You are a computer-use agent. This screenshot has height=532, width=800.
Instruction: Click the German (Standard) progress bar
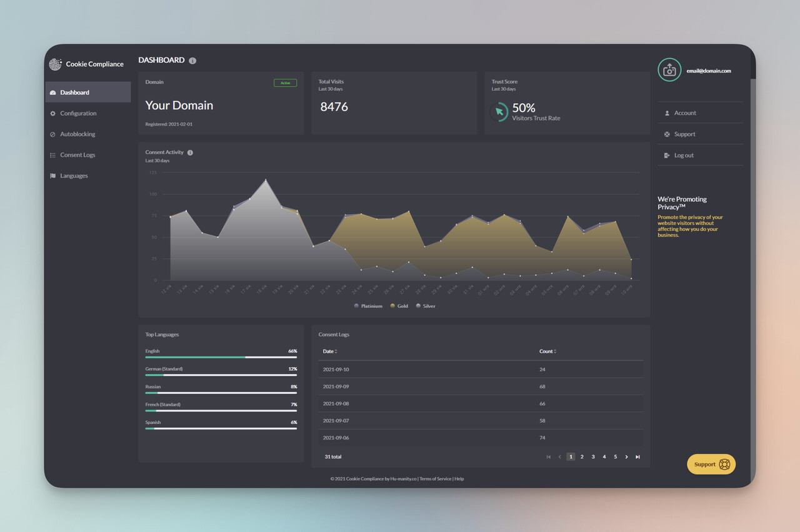(221, 375)
